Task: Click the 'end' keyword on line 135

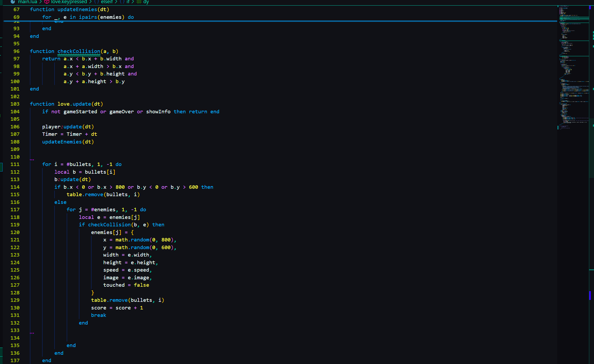Action: click(x=71, y=345)
